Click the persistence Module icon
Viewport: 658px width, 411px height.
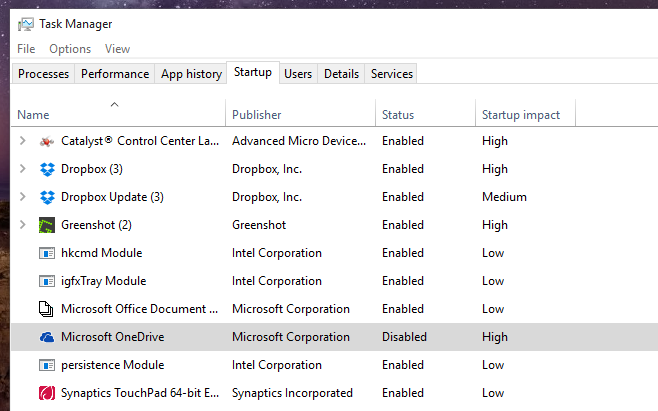pyautogui.click(x=47, y=365)
